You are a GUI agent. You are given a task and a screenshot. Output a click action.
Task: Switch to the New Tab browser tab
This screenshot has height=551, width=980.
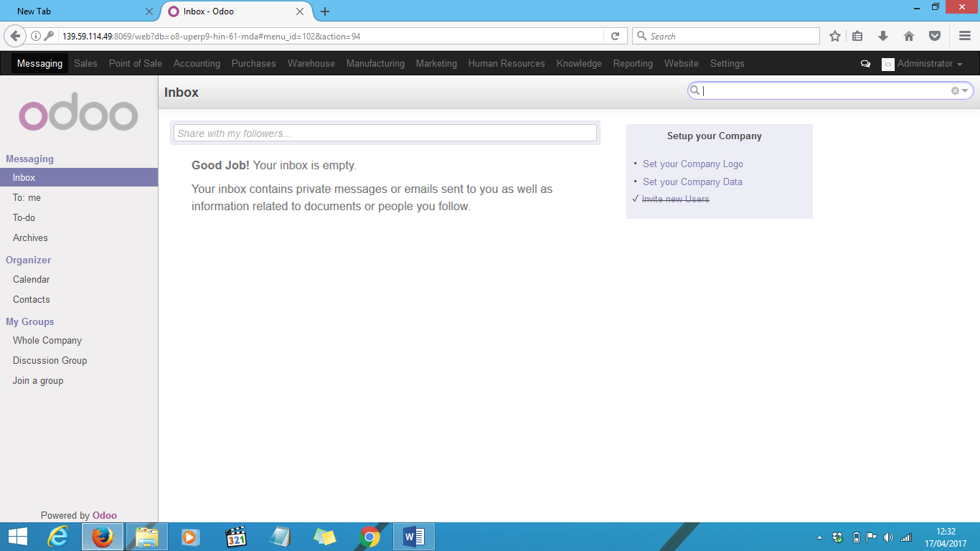pyautogui.click(x=79, y=11)
